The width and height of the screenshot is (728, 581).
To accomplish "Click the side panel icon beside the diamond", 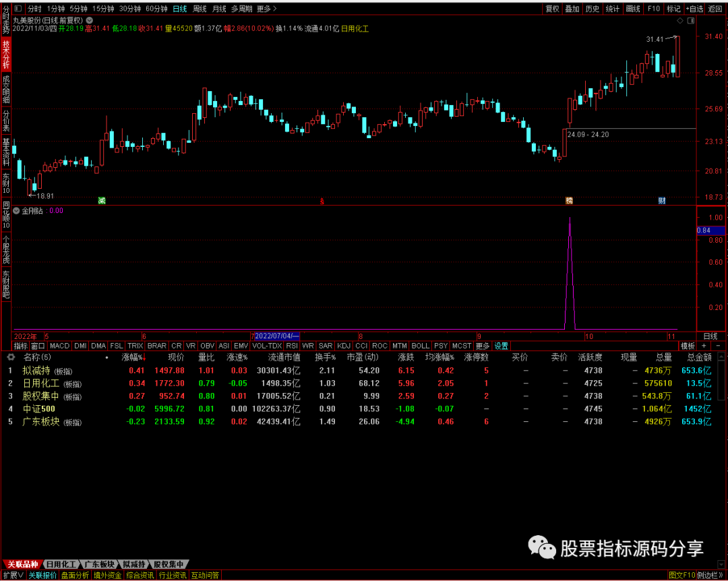I will tap(691, 20).
